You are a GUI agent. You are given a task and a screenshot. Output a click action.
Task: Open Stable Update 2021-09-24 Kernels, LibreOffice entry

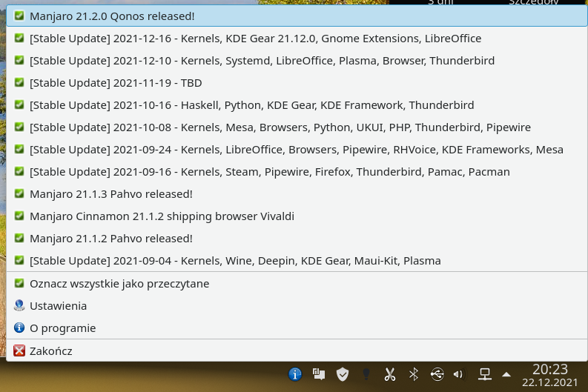coord(297,150)
